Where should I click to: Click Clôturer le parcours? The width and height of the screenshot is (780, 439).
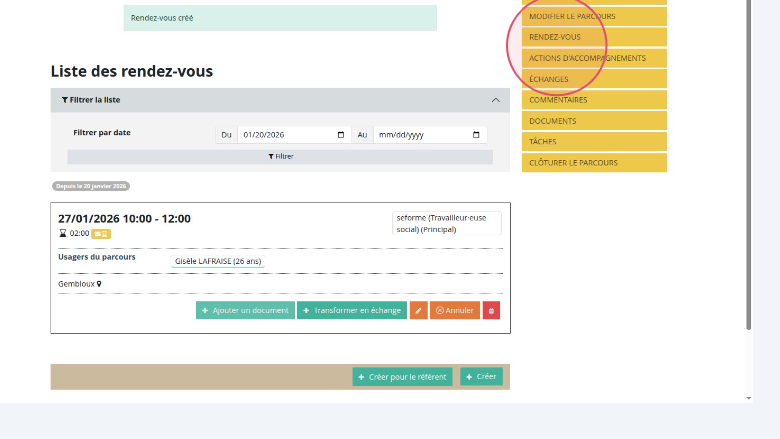coord(573,162)
